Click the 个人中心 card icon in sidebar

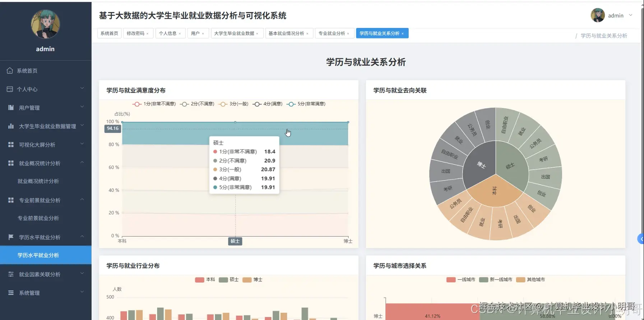click(x=10, y=89)
